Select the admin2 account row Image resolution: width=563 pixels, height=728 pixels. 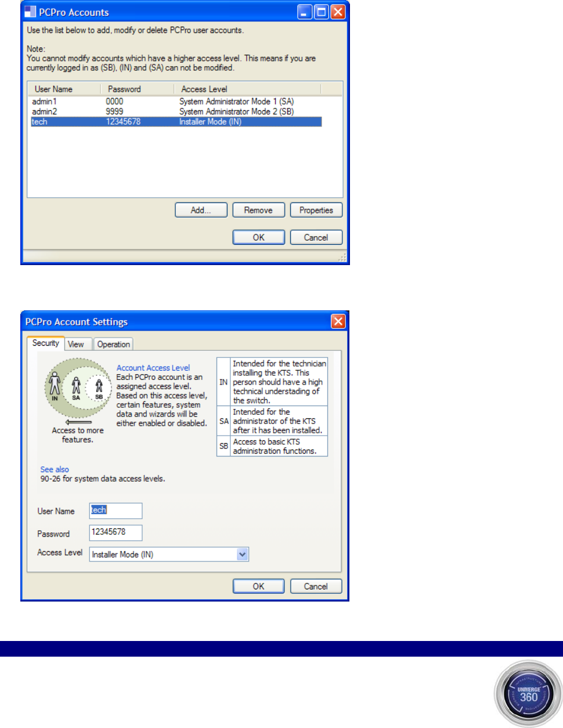(176, 111)
